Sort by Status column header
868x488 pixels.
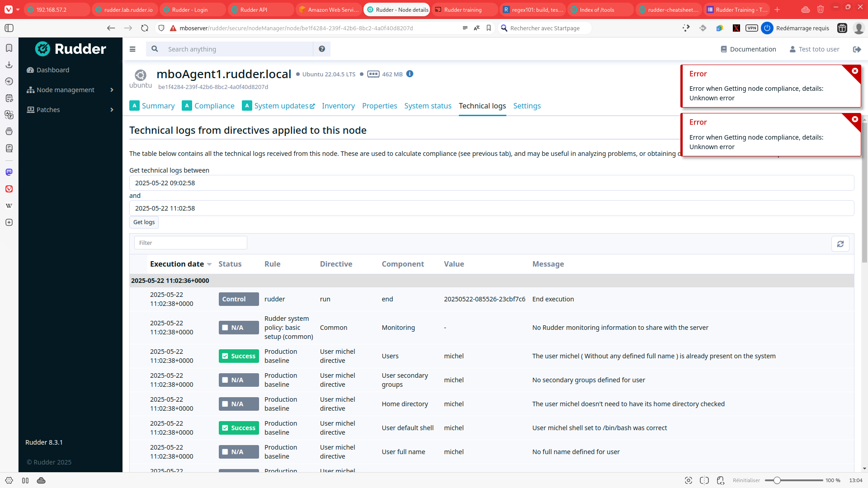(x=230, y=264)
